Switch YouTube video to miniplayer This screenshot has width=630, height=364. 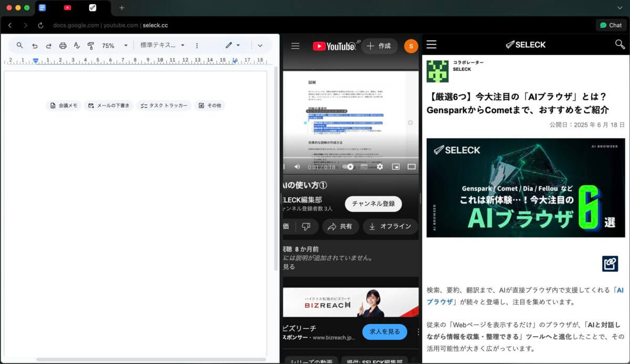coord(396,167)
